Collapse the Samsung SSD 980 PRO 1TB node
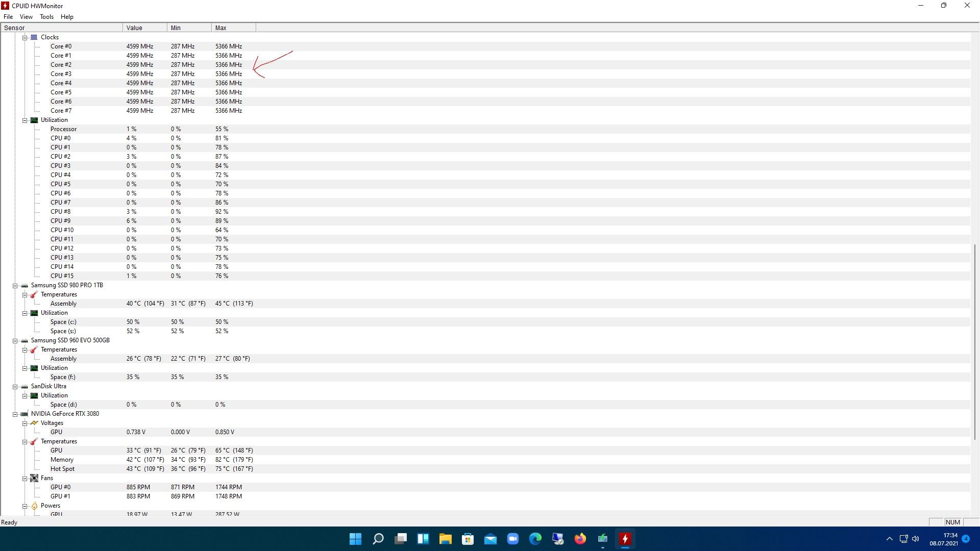This screenshot has height=551, width=980. point(15,286)
